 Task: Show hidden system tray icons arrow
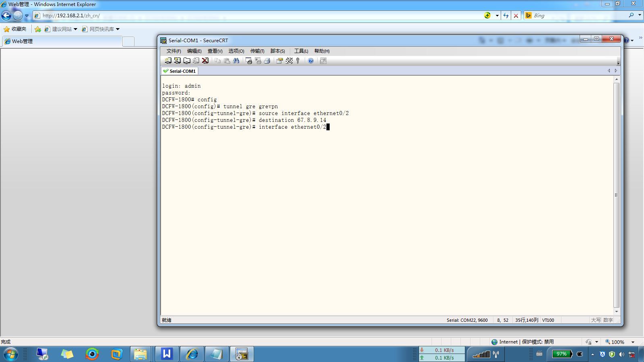[x=592, y=354]
